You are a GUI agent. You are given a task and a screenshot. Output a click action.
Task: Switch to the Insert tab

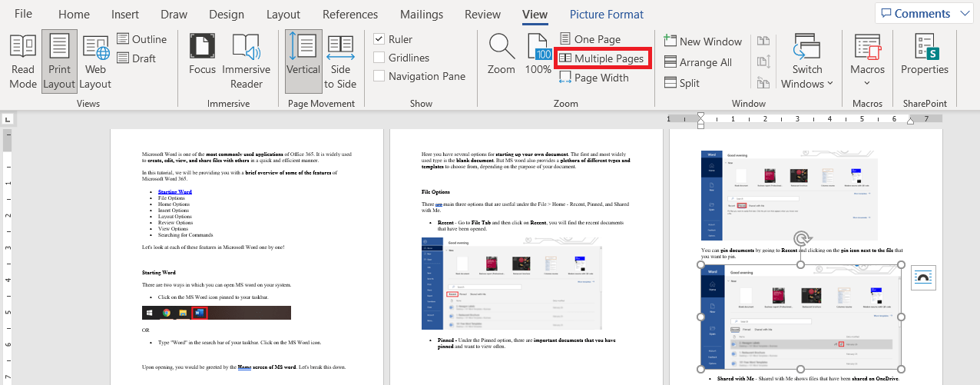point(125,15)
